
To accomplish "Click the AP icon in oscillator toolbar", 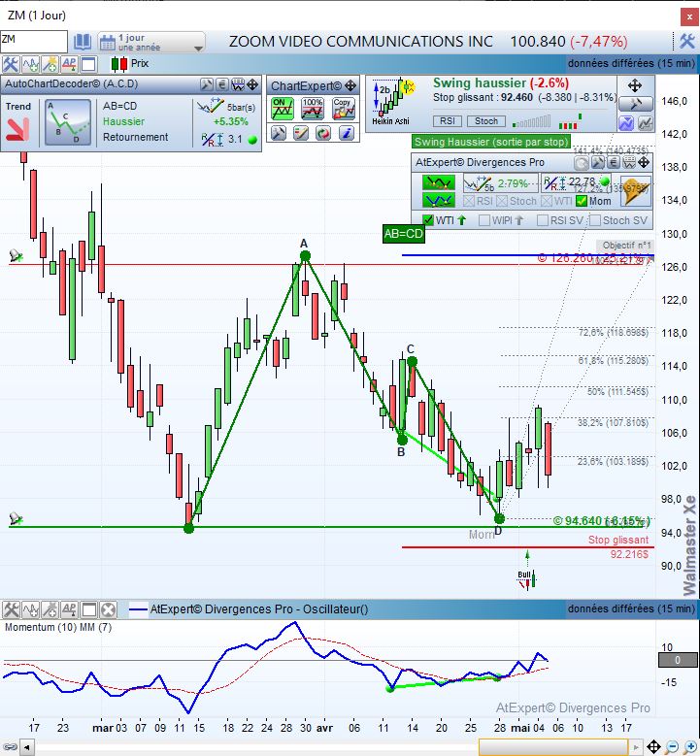I will coord(69,609).
